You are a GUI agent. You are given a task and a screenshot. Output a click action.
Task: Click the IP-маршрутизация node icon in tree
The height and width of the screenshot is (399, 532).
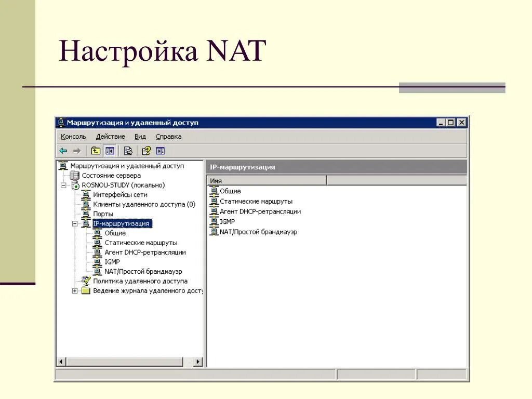pos(86,223)
